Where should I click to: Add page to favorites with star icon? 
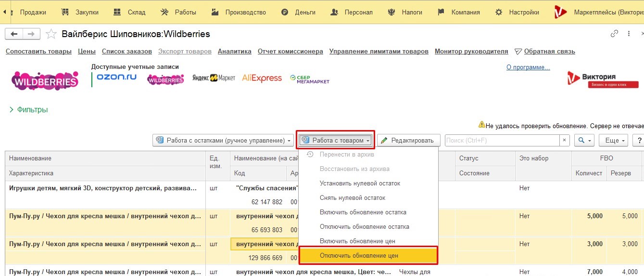[x=51, y=34]
